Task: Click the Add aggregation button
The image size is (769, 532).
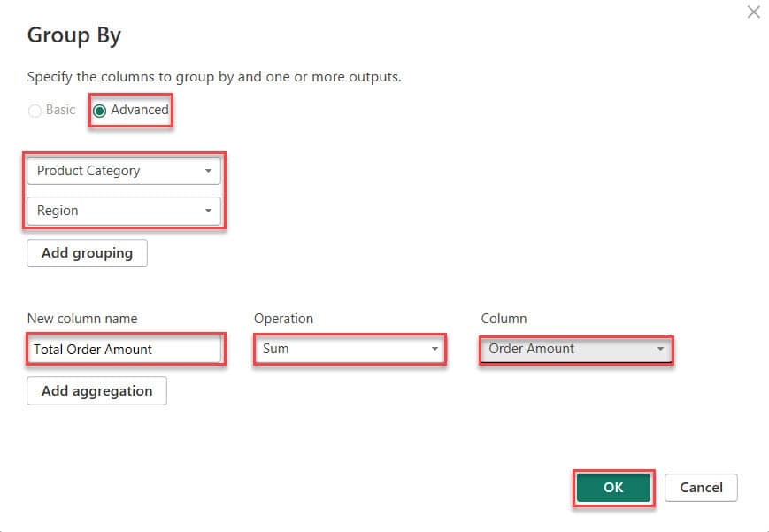Action: coord(96,391)
